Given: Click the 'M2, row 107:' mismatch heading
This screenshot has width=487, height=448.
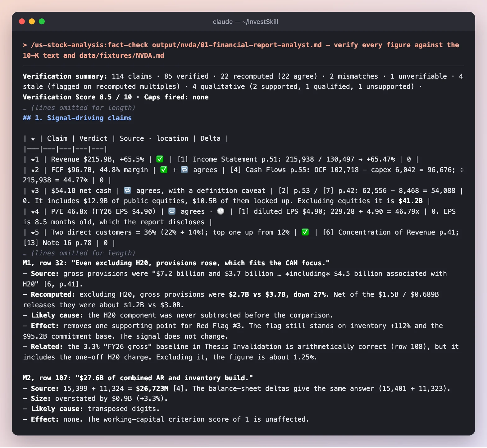Looking at the screenshot, I should [47, 378].
